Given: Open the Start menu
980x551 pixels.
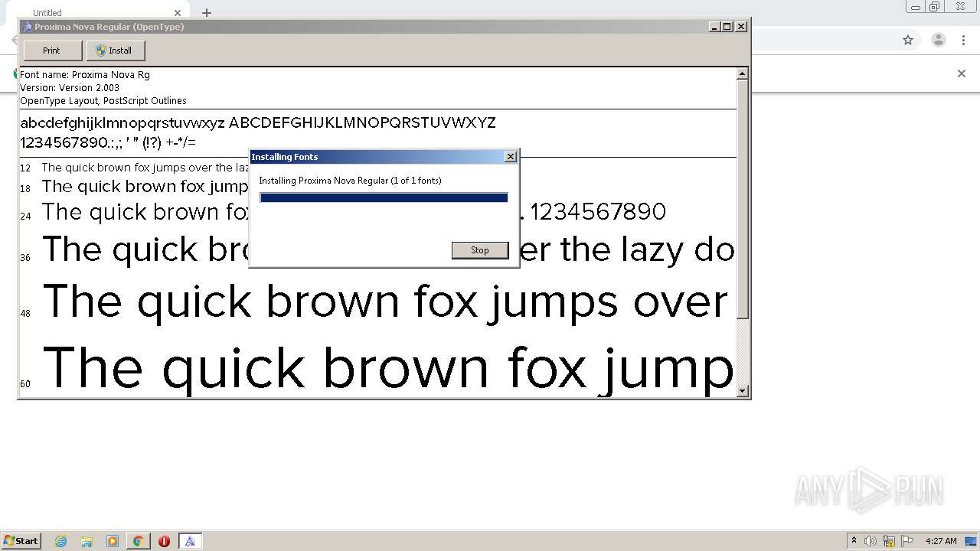Looking at the screenshot, I should [21, 541].
